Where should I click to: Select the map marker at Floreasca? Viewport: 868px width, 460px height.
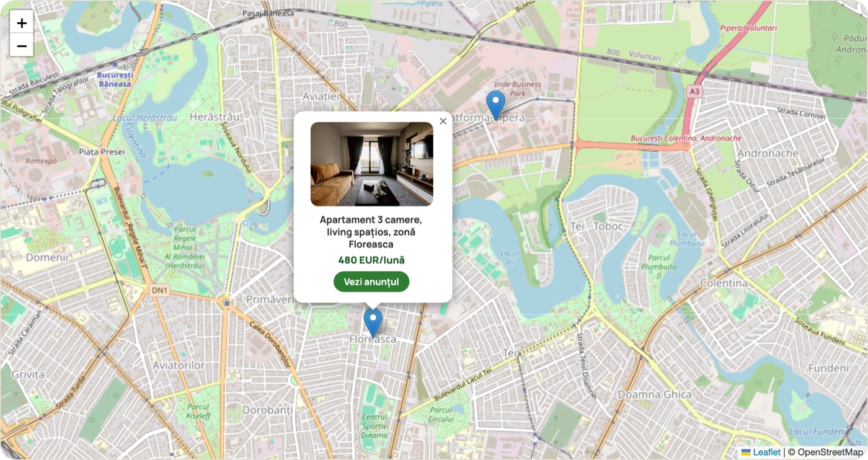(x=373, y=323)
